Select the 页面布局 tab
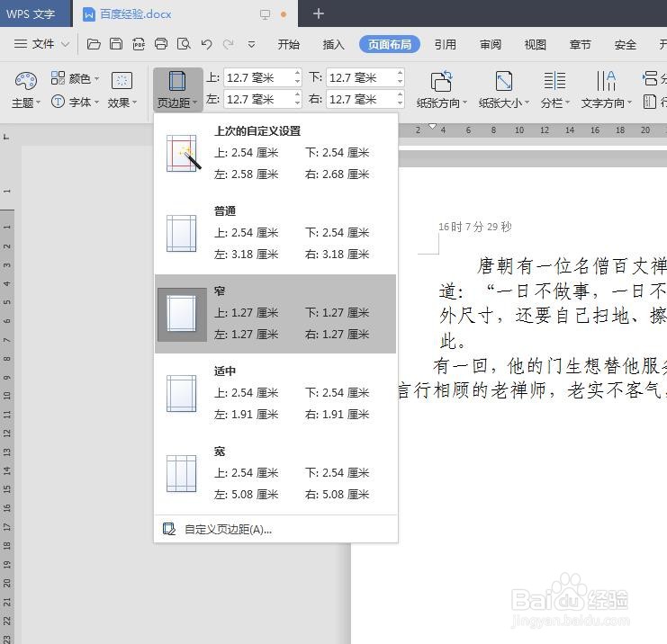 tap(389, 44)
